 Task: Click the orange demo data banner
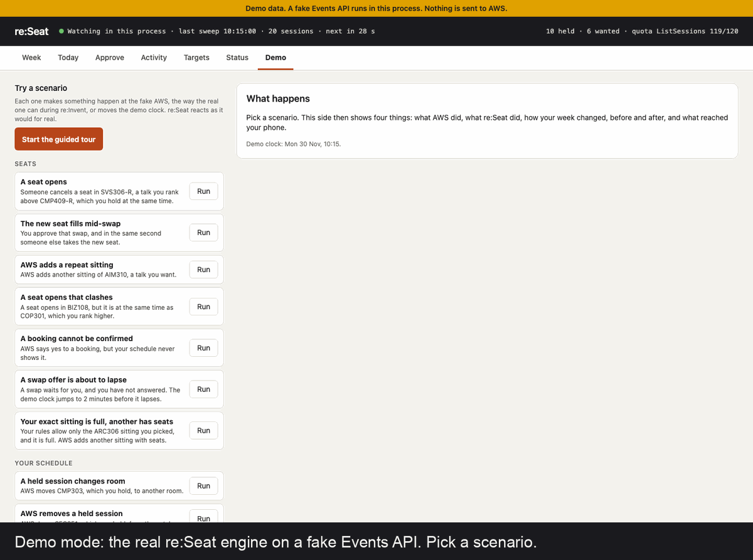click(x=376, y=8)
